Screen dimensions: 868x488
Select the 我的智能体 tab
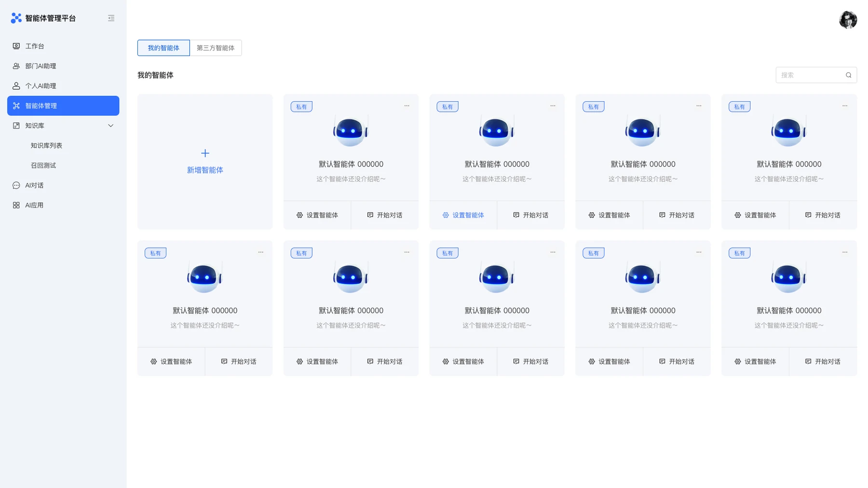(x=163, y=48)
